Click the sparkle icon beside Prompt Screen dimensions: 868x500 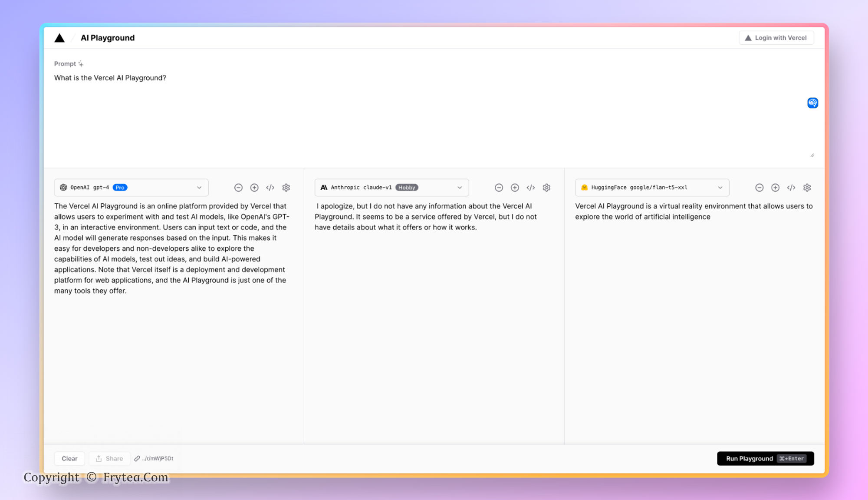tap(81, 64)
